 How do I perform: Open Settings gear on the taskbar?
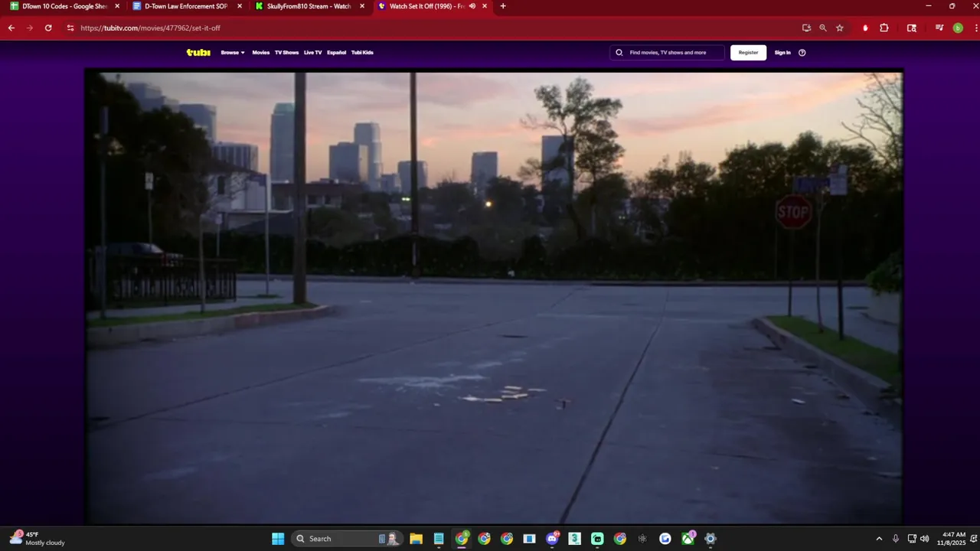pyautogui.click(x=710, y=539)
